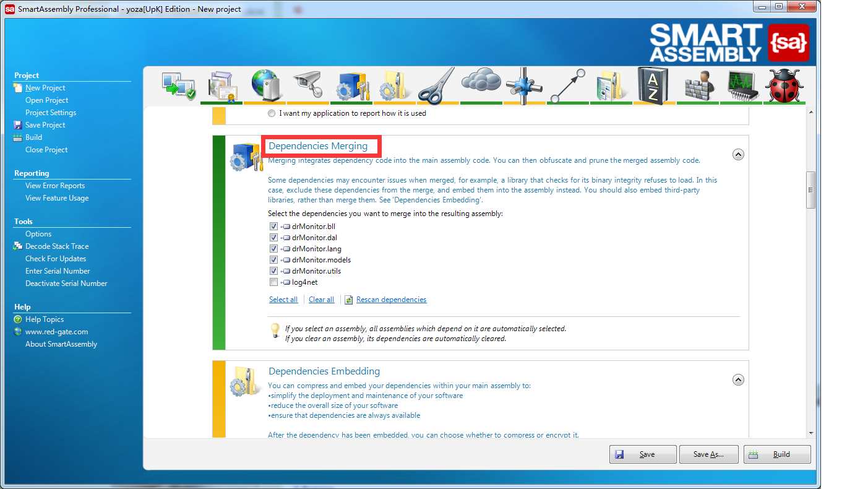Open About SmartAssembly
Image resolution: width=868 pixels, height=489 pixels.
(61, 344)
